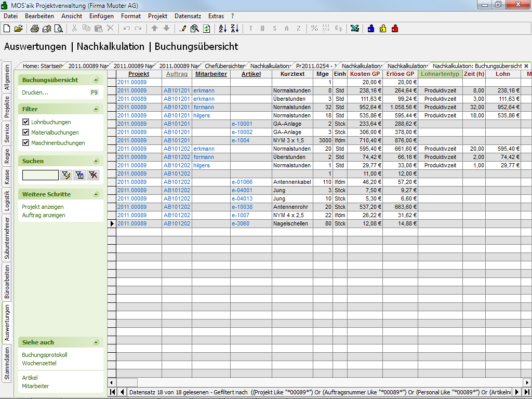
Task: Click the horizontal scrollbar thumb below the grid
Action: tap(127, 382)
